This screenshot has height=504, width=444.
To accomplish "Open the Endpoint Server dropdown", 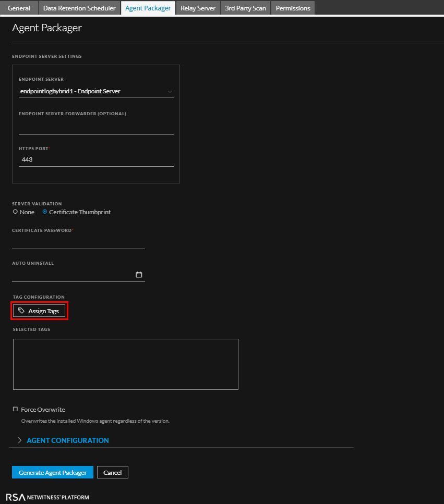I will [x=96, y=91].
